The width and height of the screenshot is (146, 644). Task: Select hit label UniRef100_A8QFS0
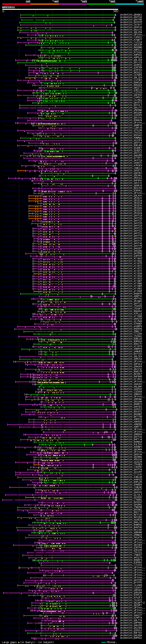[x=131, y=296]
